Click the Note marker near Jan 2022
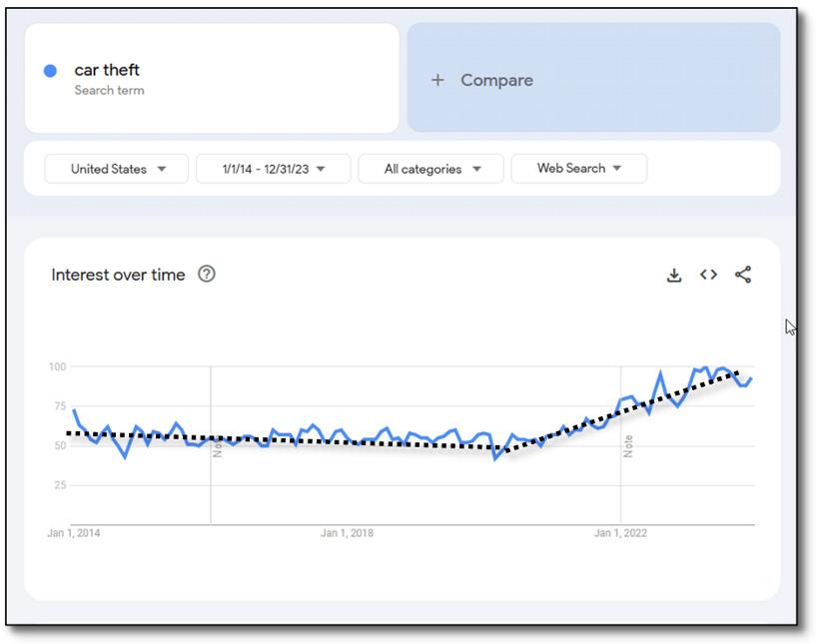 (628, 445)
